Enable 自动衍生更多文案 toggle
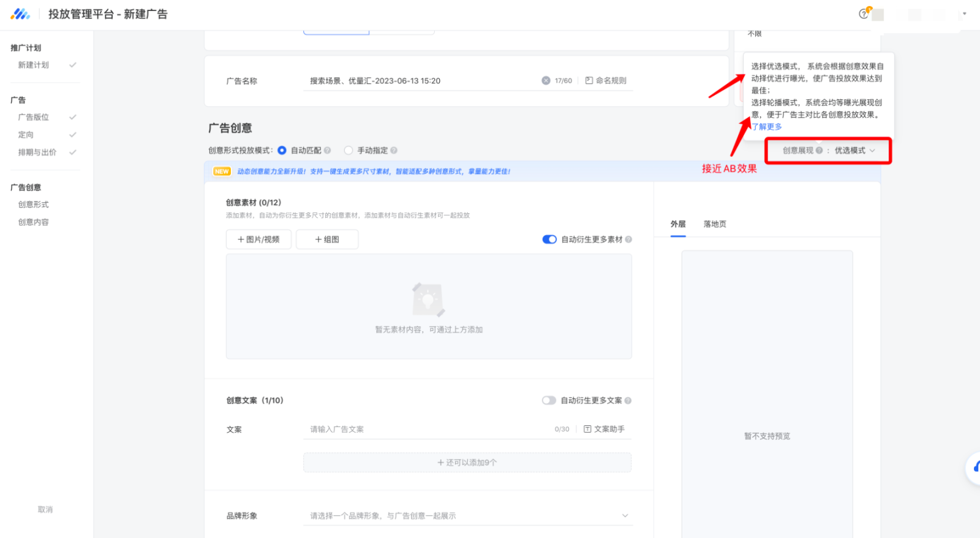Image resolution: width=980 pixels, height=538 pixels. click(549, 401)
